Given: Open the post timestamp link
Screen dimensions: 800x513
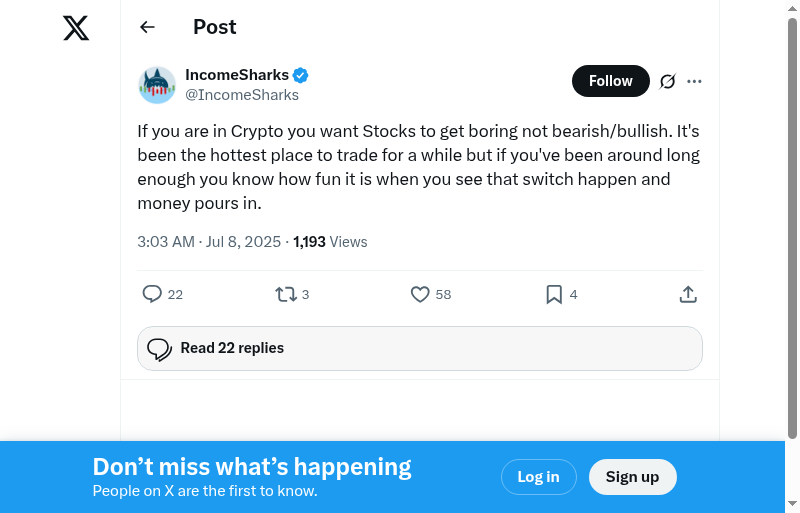Looking at the screenshot, I should point(211,242).
